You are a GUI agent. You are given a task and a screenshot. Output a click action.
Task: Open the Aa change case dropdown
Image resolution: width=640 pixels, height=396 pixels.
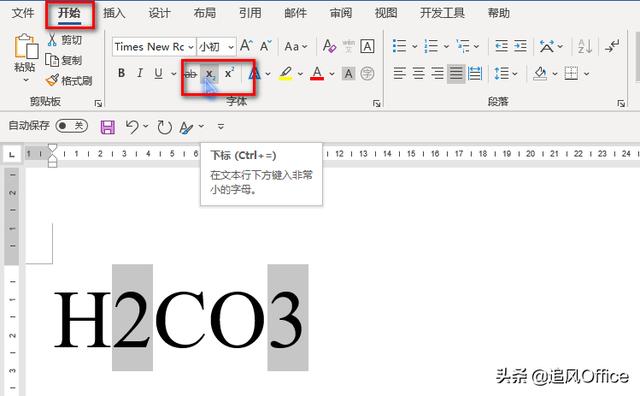[296, 47]
